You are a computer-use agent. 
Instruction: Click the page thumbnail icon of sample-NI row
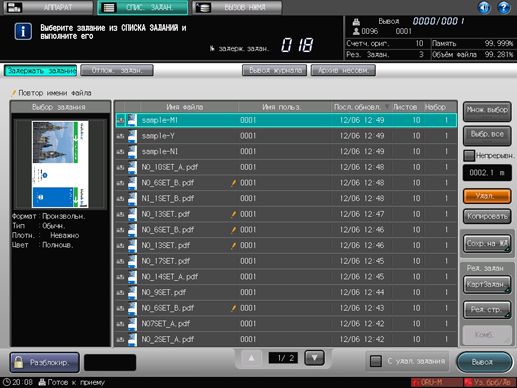(x=132, y=151)
